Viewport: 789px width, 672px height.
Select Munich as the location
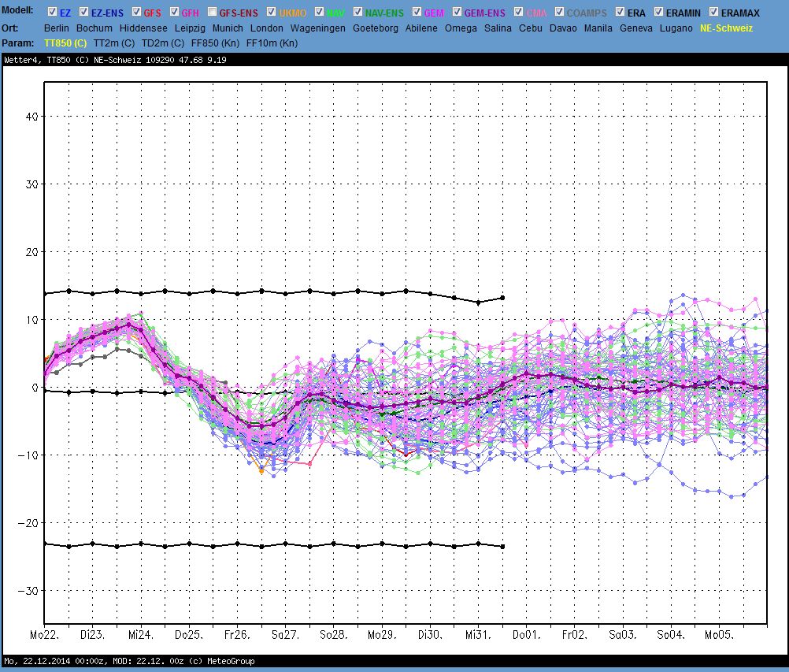click(x=228, y=28)
